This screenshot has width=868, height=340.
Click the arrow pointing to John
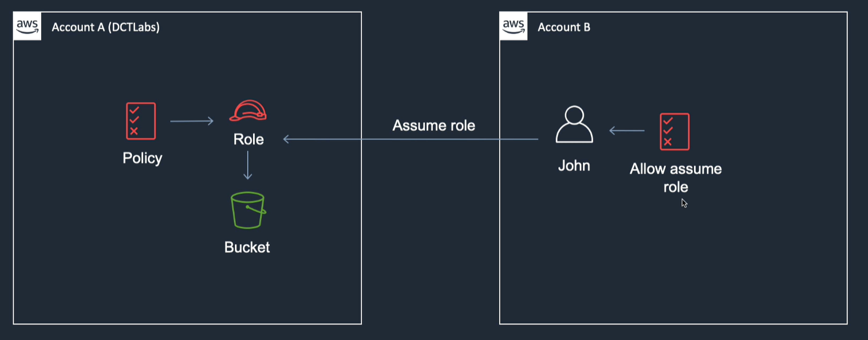click(627, 131)
